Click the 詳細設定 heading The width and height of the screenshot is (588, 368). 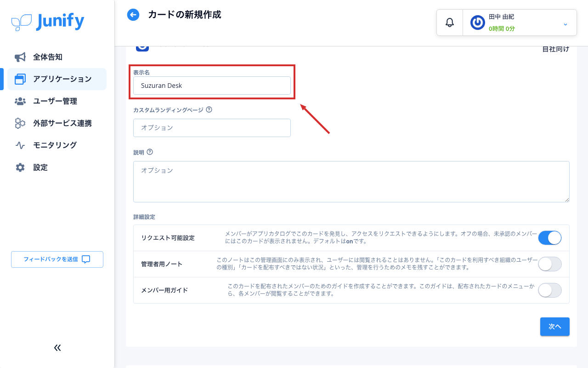click(x=144, y=217)
